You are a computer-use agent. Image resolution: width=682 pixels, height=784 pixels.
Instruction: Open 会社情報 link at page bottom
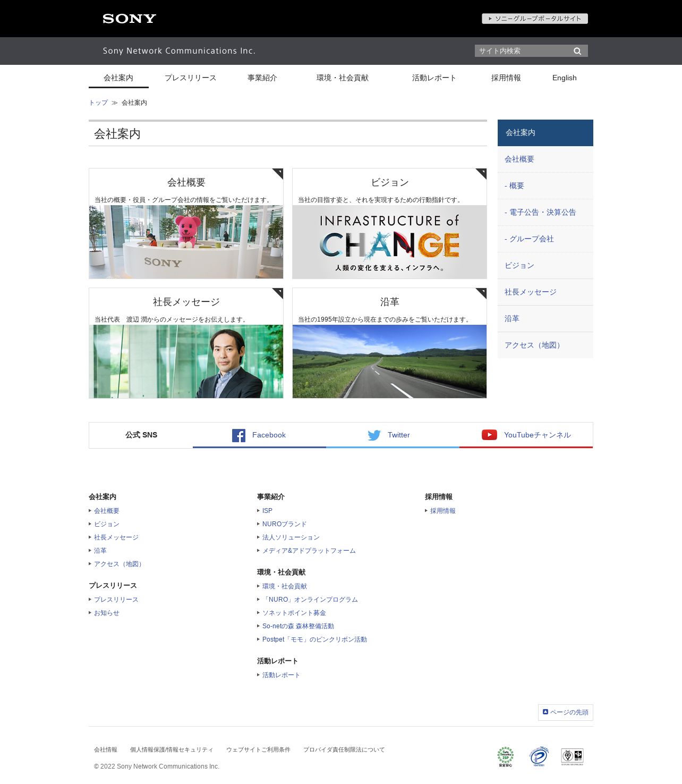[x=106, y=750]
